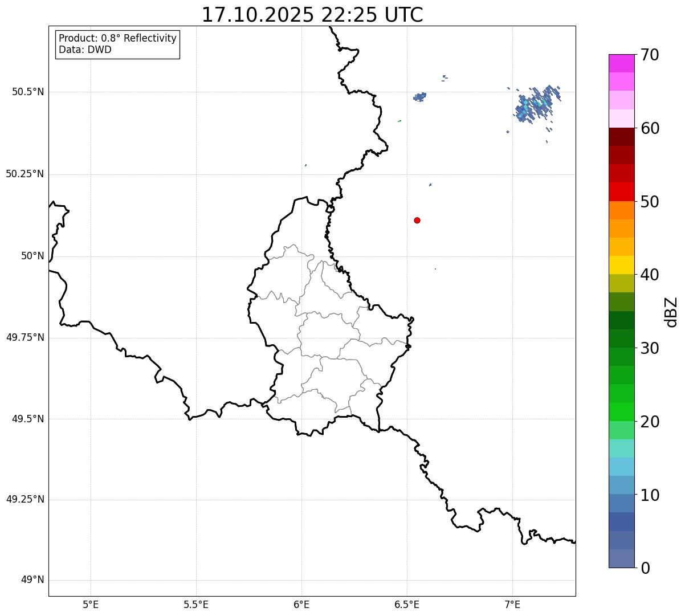Click the bright green 20 dBZ swatch
The width and height of the screenshot is (685, 616).
[621, 412]
